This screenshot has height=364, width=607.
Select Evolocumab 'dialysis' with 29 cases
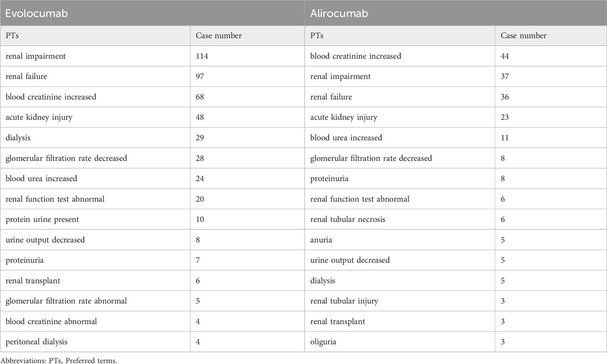click(95, 138)
